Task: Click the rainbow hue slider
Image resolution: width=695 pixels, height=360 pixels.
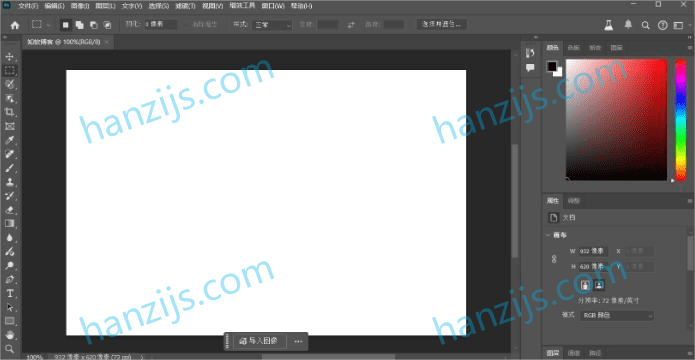Action: [x=680, y=120]
